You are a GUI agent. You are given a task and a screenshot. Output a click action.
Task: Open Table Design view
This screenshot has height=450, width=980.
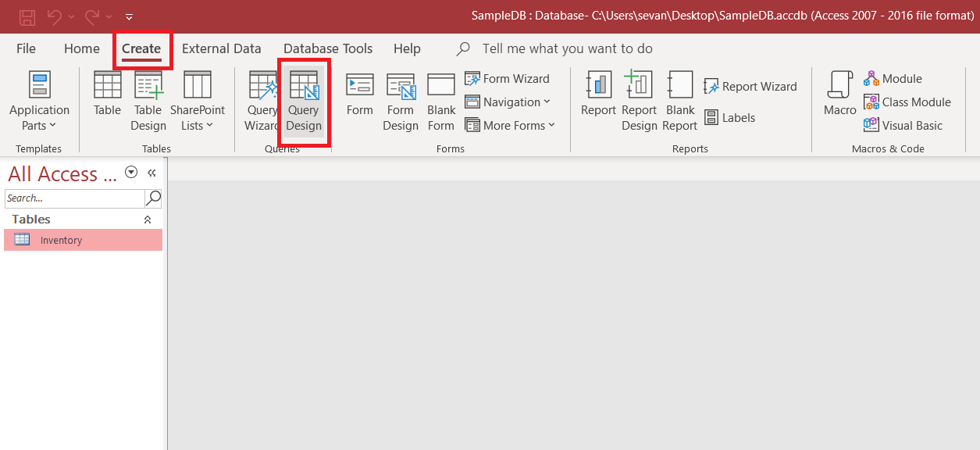click(x=148, y=102)
